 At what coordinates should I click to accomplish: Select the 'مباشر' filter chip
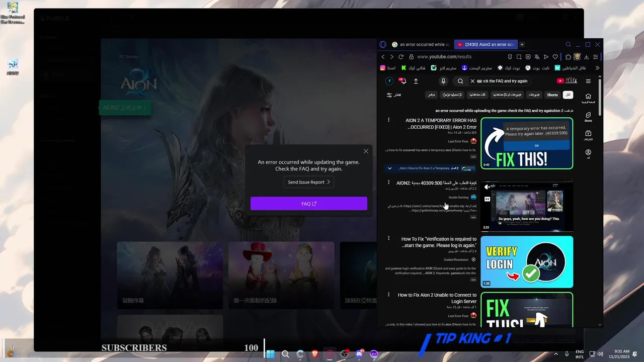pos(432,95)
